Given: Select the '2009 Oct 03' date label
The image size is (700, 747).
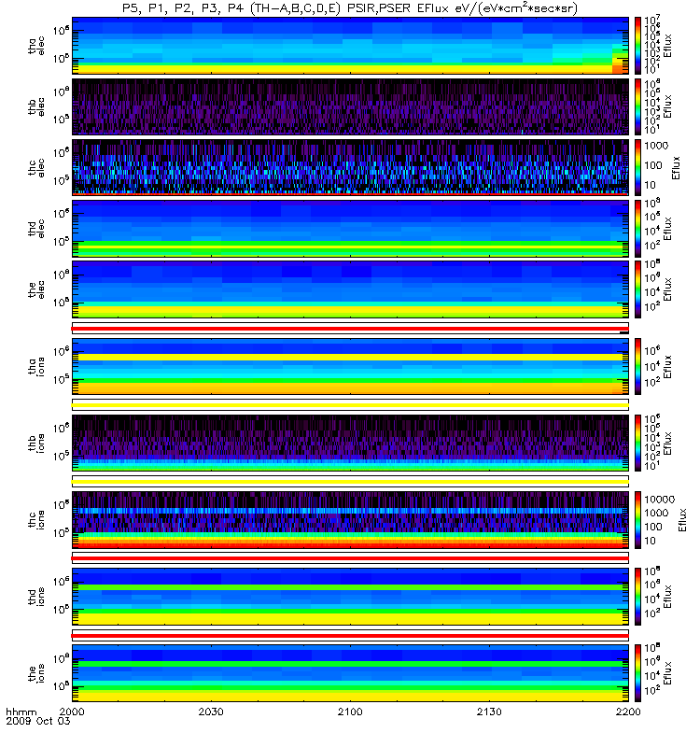Looking at the screenshot, I should coord(38,721).
